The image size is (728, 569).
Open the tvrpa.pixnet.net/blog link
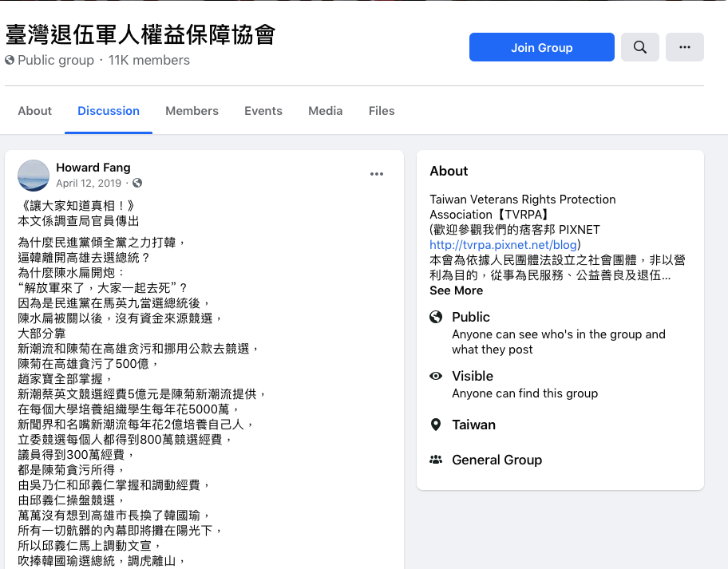[503, 245]
